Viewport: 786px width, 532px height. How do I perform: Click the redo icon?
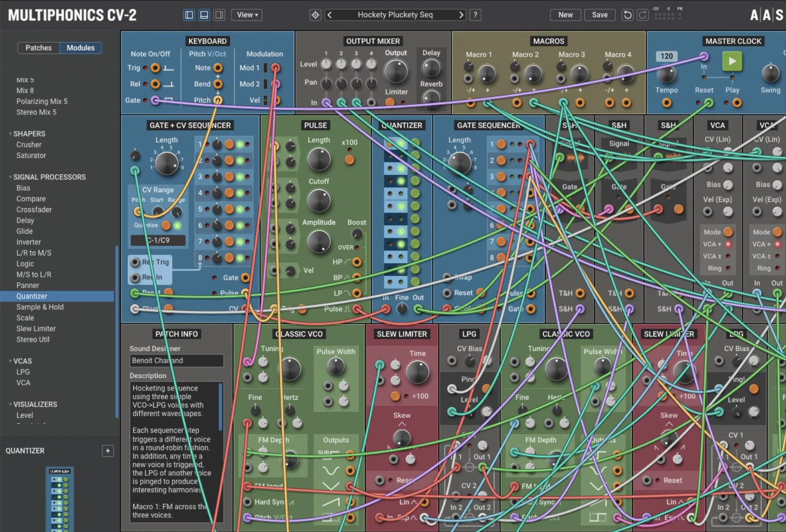(643, 15)
